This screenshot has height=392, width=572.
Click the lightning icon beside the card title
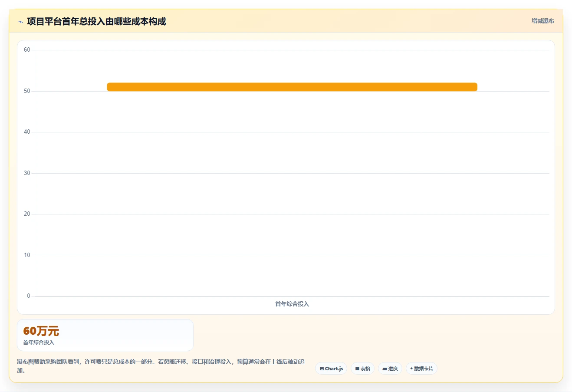pos(20,22)
